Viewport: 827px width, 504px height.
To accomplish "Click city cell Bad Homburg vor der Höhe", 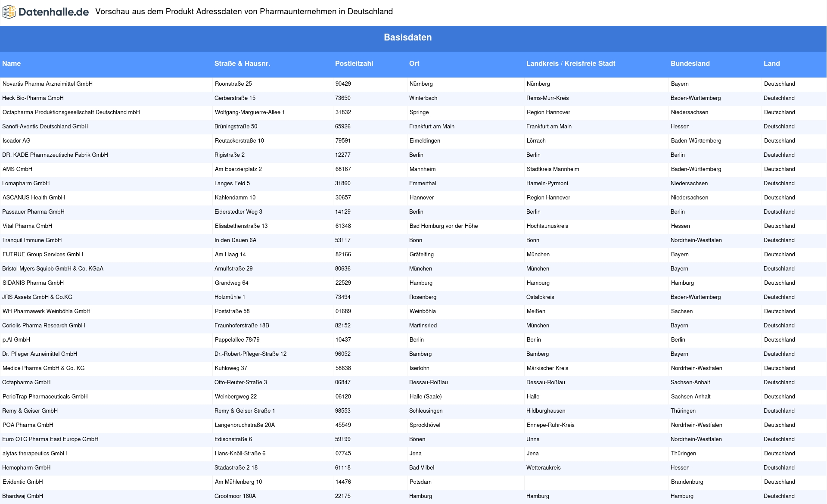I will [x=444, y=226].
